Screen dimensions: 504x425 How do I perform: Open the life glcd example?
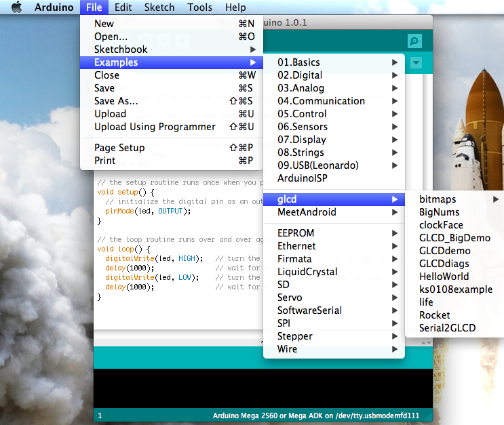(454, 302)
